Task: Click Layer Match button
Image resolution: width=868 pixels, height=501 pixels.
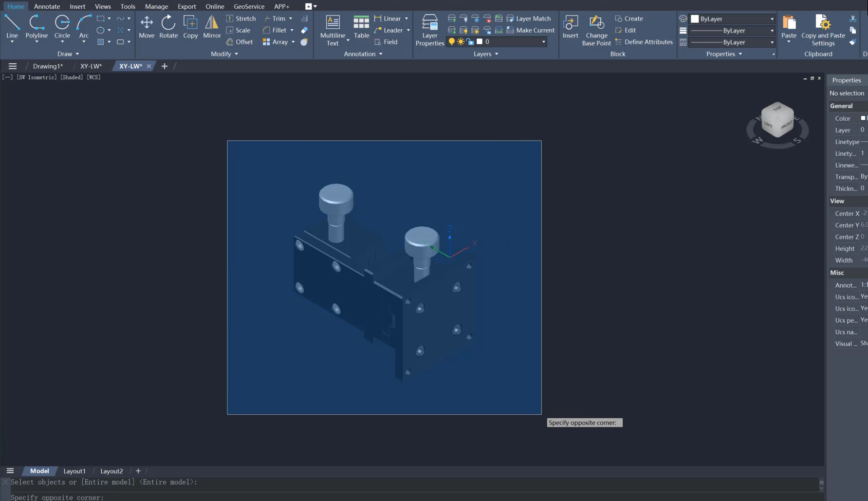Action: coord(529,19)
